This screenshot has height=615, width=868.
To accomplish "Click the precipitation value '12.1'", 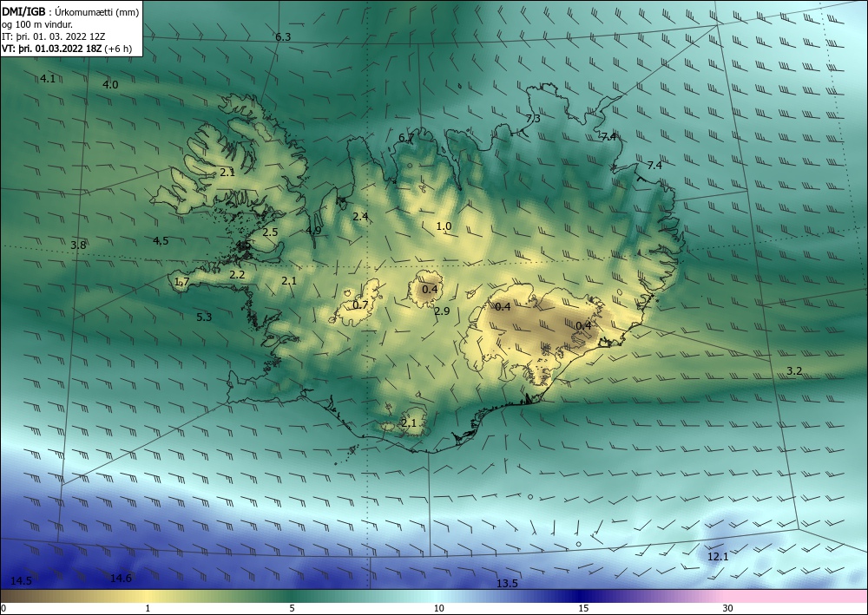I will pos(718,556).
